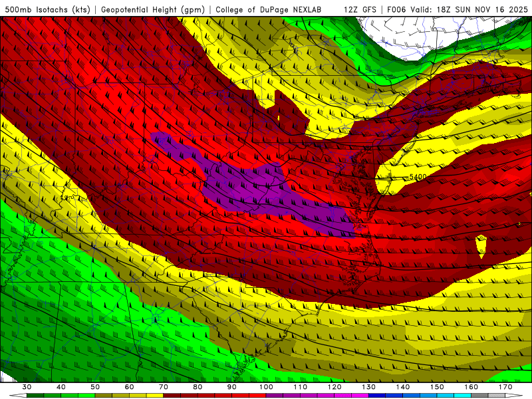Click the '80' legend value
Viewport: 532px width, 399px height.
pyautogui.click(x=198, y=387)
